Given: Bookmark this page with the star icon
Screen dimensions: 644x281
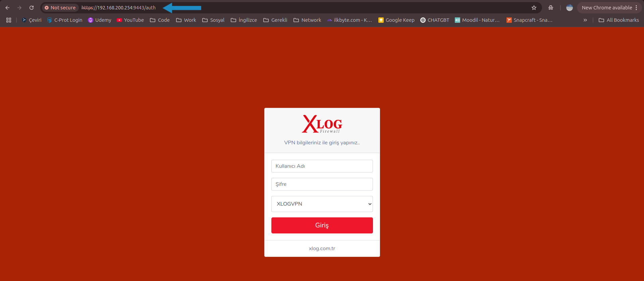Looking at the screenshot, I should pos(534,8).
